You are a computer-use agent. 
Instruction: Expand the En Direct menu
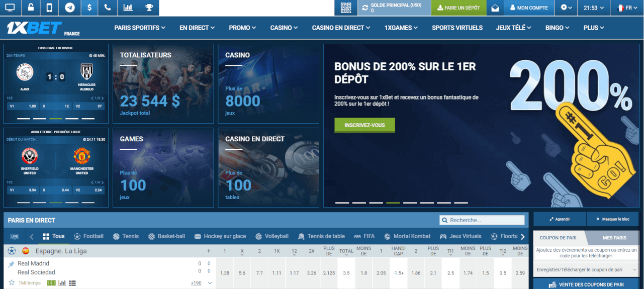(x=197, y=28)
